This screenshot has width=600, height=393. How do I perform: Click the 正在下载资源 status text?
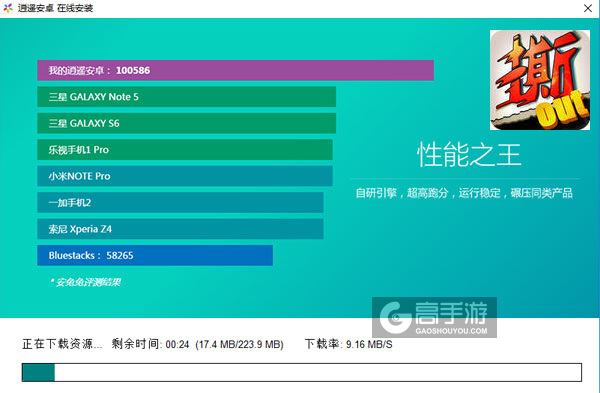pyautogui.click(x=62, y=344)
